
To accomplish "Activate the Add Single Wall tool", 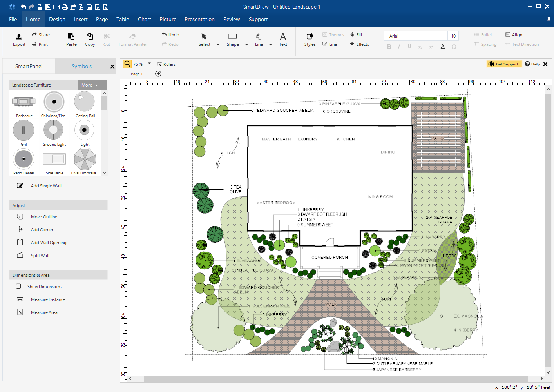I will coord(46,185).
